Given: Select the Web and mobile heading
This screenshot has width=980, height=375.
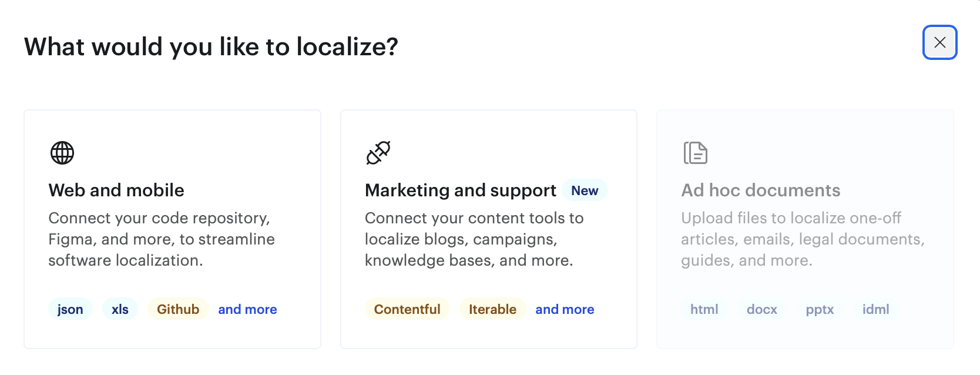Looking at the screenshot, I should 116,190.
